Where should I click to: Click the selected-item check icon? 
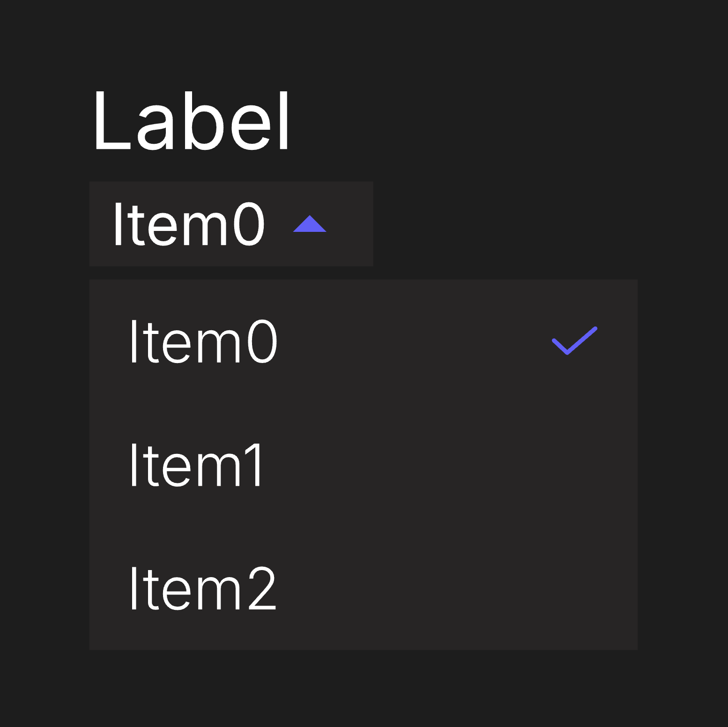(574, 341)
